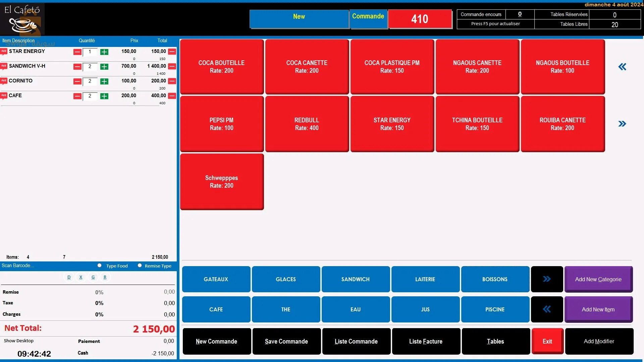Remove STAR ENERGY line with red delete icon

(172, 52)
